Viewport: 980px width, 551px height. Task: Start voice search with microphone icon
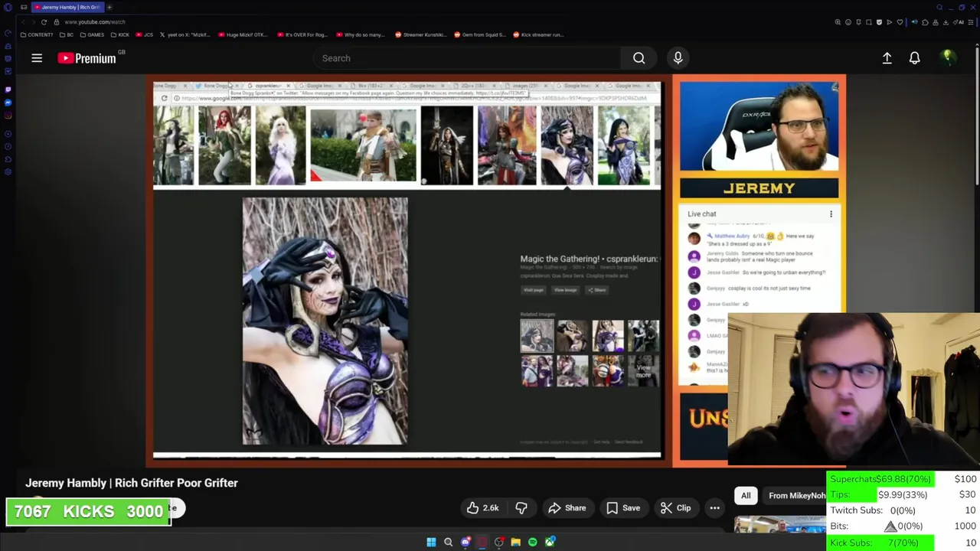tap(678, 58)
